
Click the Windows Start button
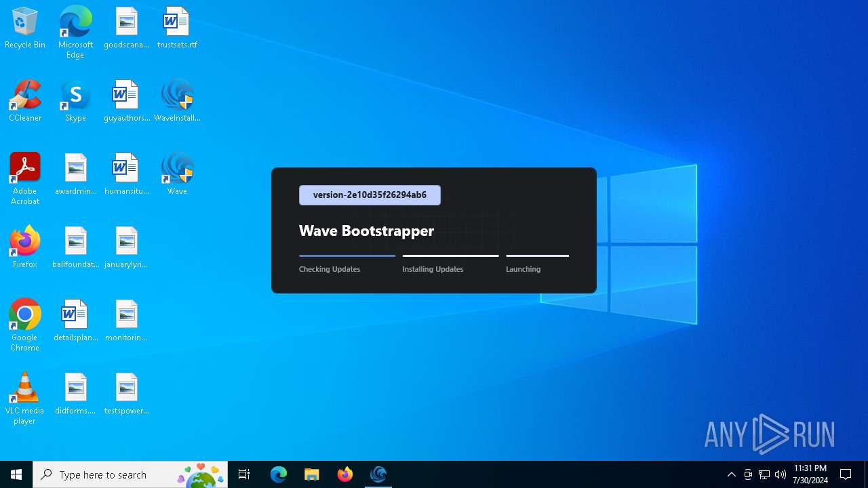click(16, 474)
